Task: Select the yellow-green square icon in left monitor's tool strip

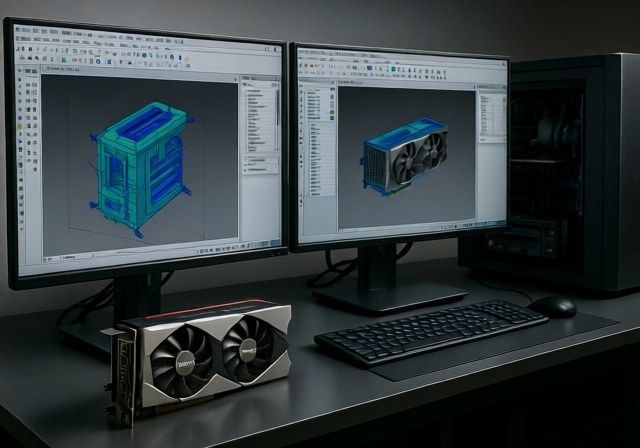Action: pyautogui.click(x=20, y=126)
